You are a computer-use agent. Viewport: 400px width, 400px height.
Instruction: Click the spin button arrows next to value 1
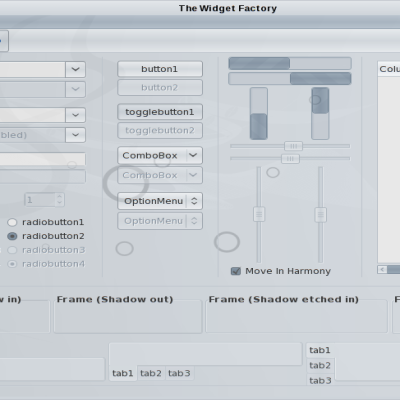click(59, 200)
